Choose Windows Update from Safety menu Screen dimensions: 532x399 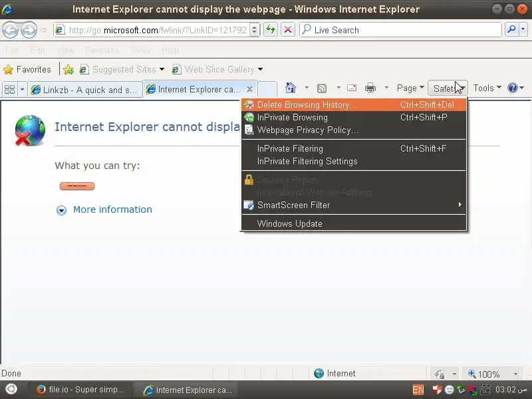tap(354, 223)
